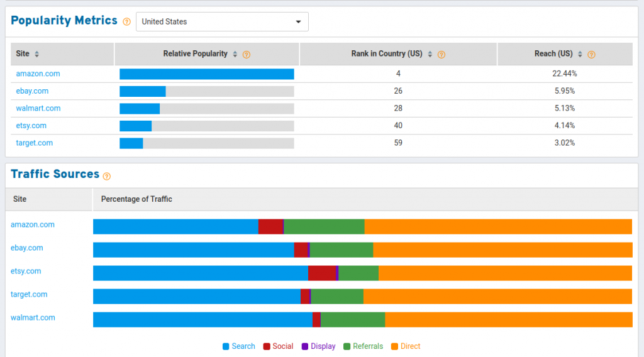Viewport: 644px width, 357px height.
Task: Open walmart.com link in Popularity Metrics
Action: pyautogui.click(x=38, y=108)
